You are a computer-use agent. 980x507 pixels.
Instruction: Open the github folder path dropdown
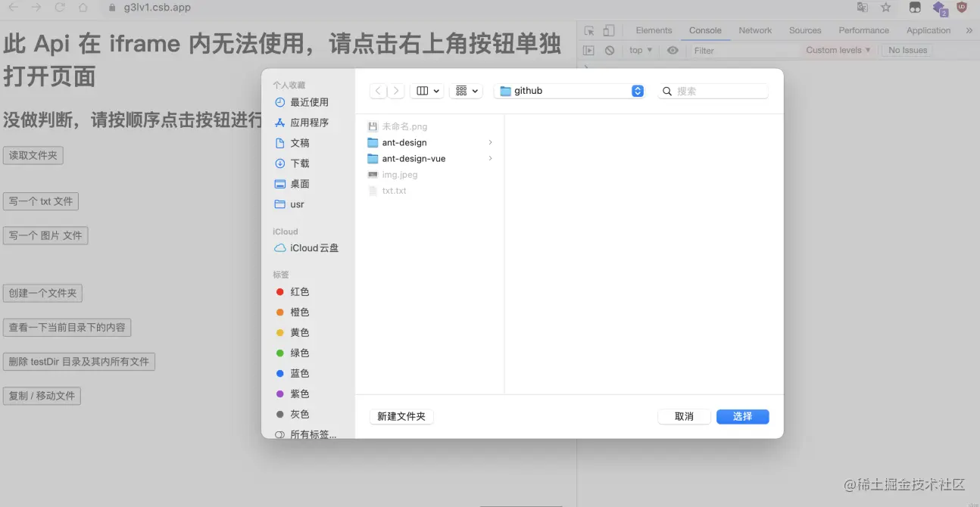(568, 90)
